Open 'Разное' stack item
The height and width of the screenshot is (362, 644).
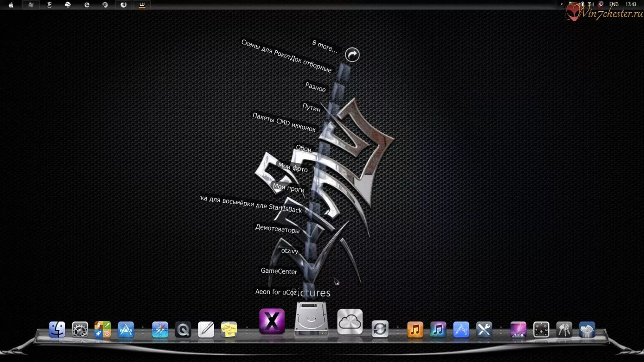[x=316, y=87]
